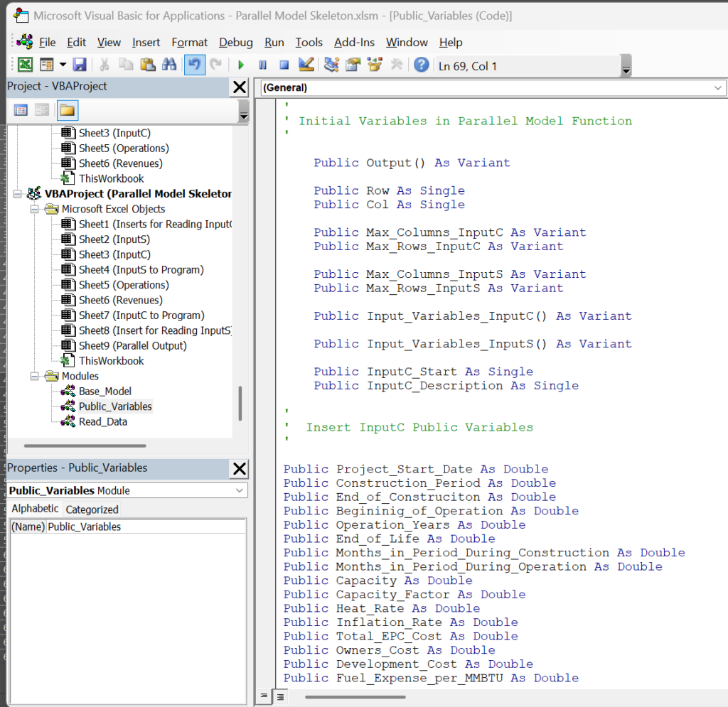
Task: Click the (Name) property value Public_Variables
Action: [x=146, y=527]
